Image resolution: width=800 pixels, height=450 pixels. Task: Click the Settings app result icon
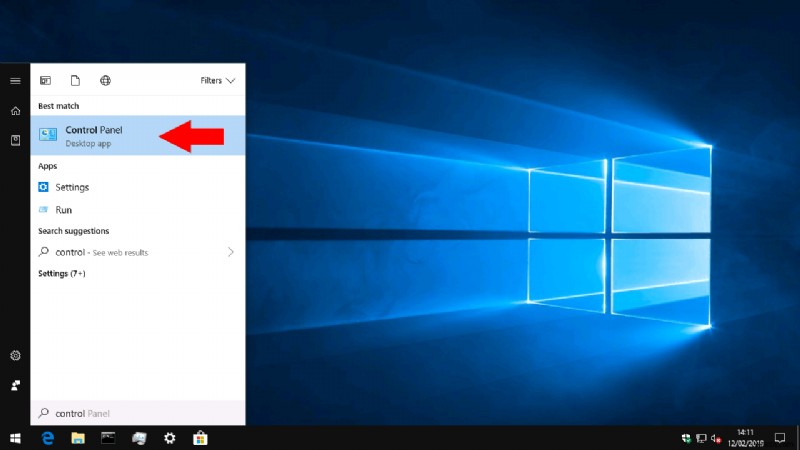pyautogui.click(x=43, y=187)
